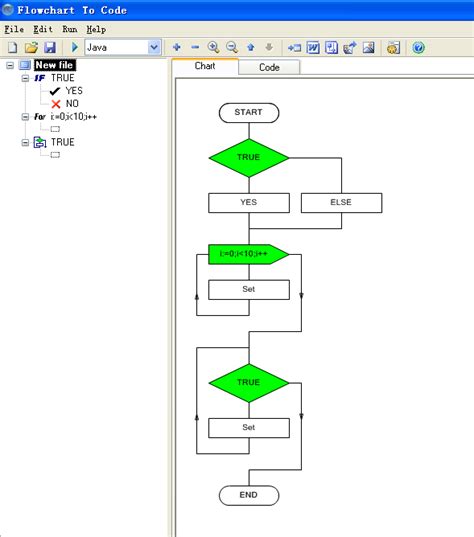Click the New file monitor icon in tree
The image size is (474, 537).
click(25, 65)
